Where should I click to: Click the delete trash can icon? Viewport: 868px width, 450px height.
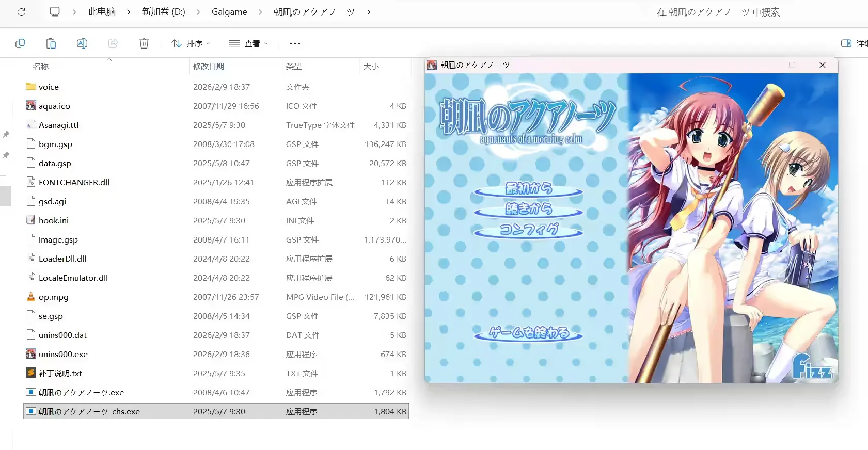click(144, 43)
